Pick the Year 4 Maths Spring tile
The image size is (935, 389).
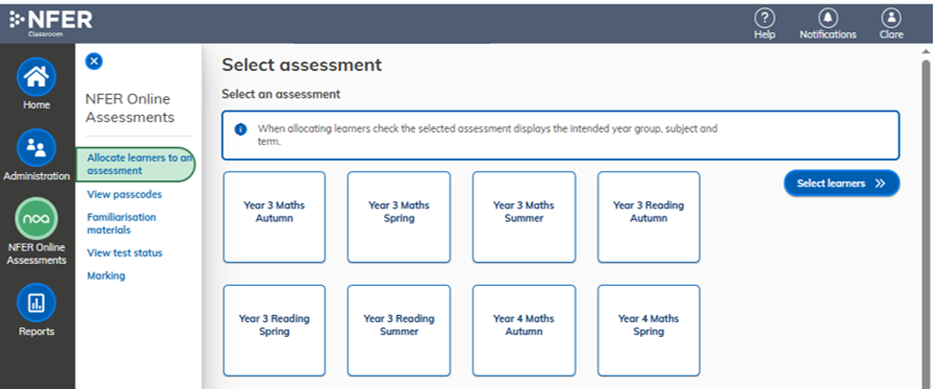click(x=649, y=331)
